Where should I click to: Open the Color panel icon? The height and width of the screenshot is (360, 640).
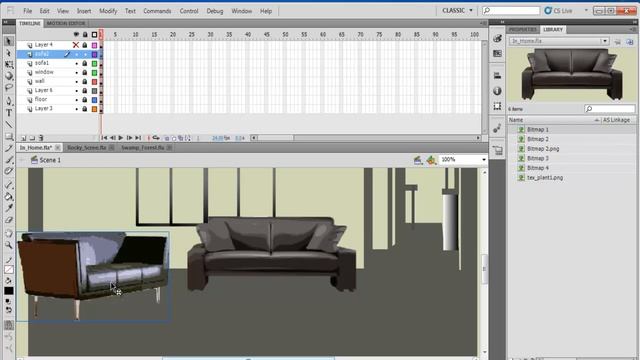(x=497, y=38)
